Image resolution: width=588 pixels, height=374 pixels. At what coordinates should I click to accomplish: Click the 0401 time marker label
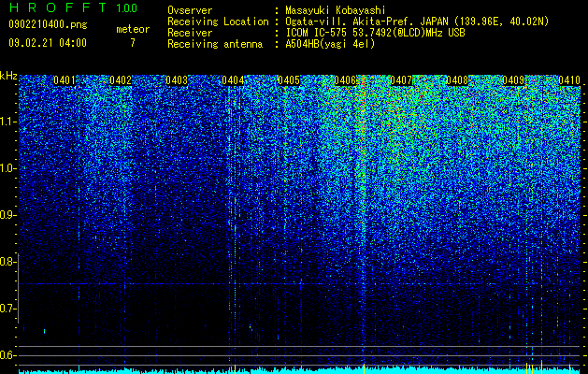(65, 80)
